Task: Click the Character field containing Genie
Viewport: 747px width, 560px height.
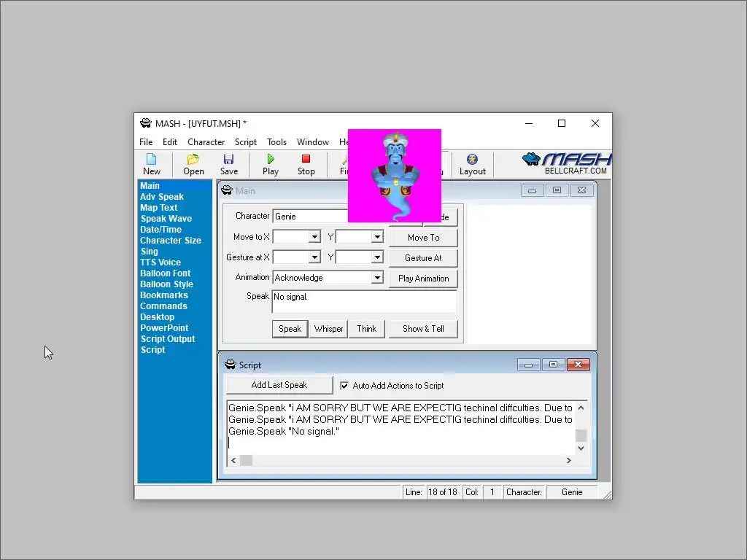Action: 310,216
